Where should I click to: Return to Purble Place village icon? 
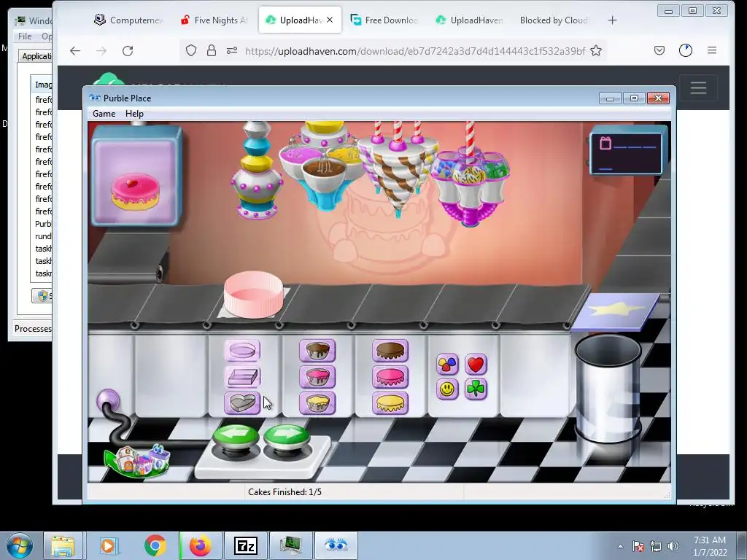click(138, 460)
